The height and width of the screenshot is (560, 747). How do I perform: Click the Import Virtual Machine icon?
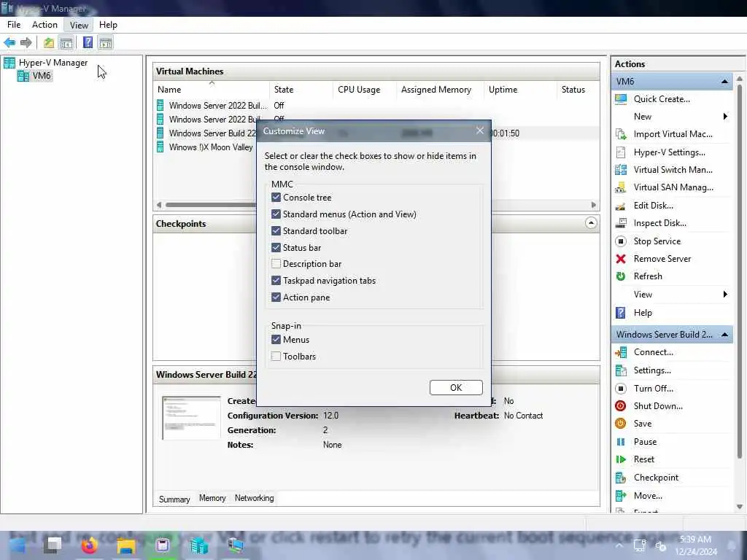pyautogui.click(x=621, y=134)
